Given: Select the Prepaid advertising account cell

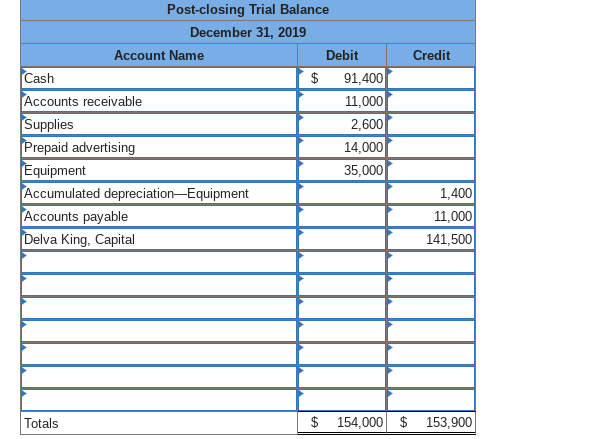Looking at the screenshot, I should click(x=158, y=147).
